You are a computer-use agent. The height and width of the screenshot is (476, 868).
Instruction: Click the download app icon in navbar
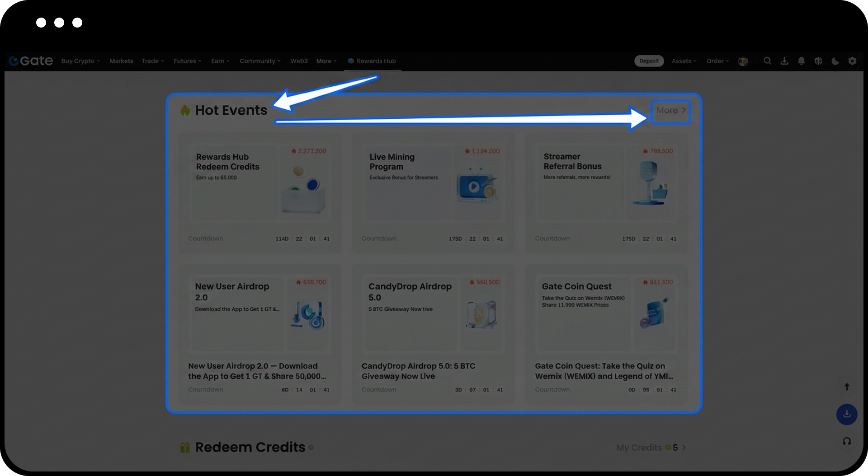coord(784,61)
